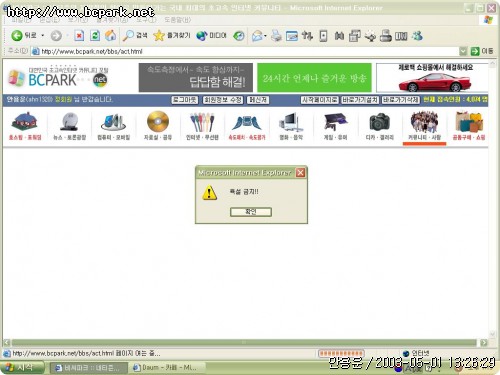The height and width of the screenshot is (375, 500).
Task: Open the Edit menu
Action: (50, 20)
